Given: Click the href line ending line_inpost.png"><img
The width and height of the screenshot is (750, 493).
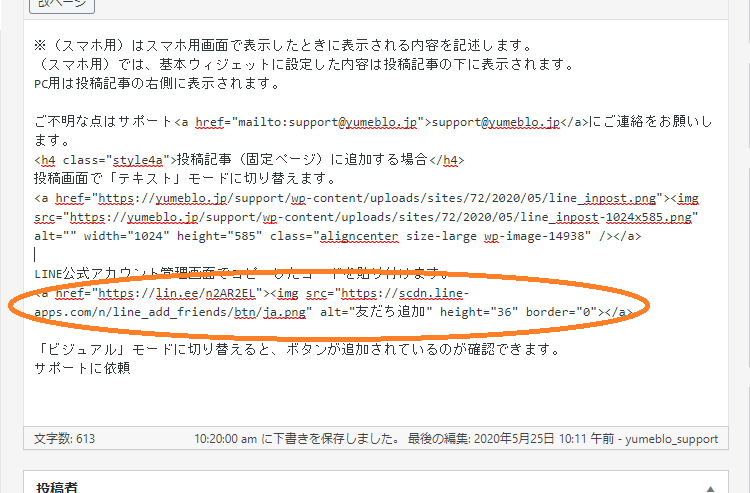Looking at the screenshot, I should 366,198.
